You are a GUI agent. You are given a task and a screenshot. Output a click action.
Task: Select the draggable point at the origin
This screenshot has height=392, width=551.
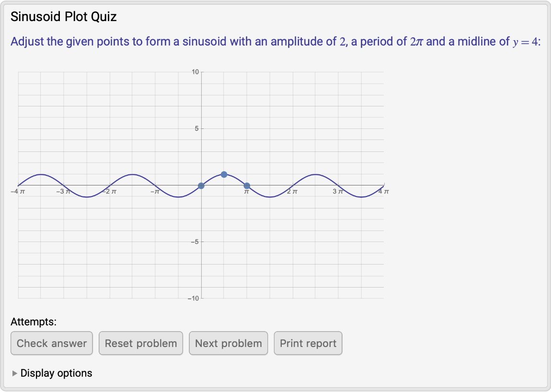[x=201, y=184]
